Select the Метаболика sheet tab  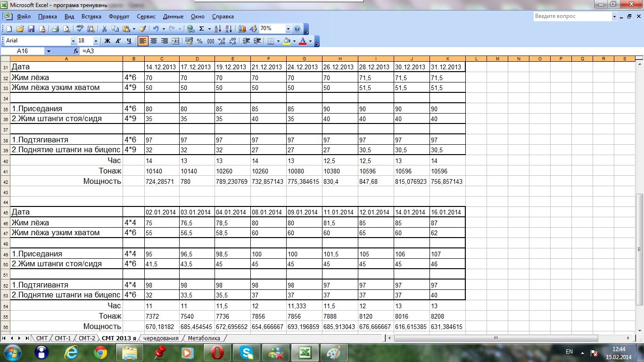point(204,338)
